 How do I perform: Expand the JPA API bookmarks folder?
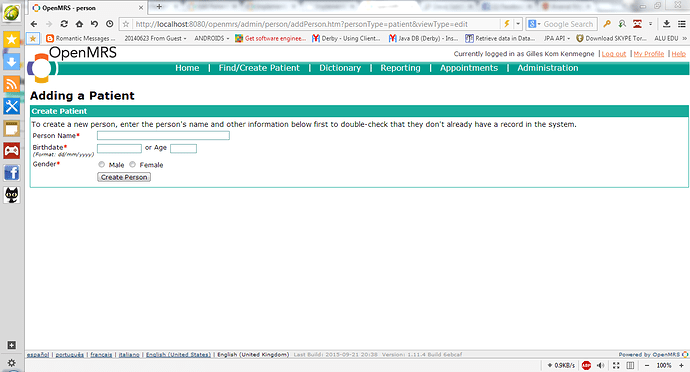click(x=557, y=38)
